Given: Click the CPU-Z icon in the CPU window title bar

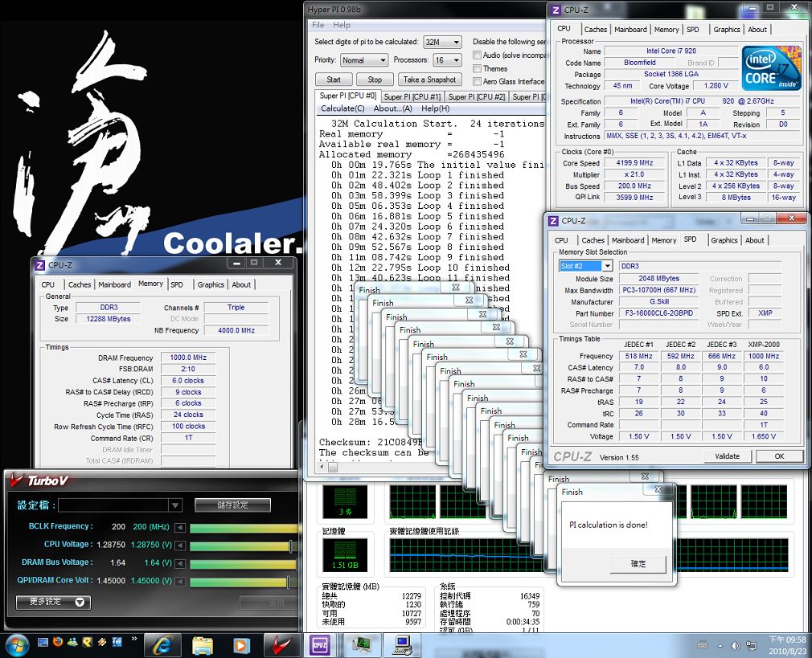Looking at the screenshot, I should click(556, 10).
